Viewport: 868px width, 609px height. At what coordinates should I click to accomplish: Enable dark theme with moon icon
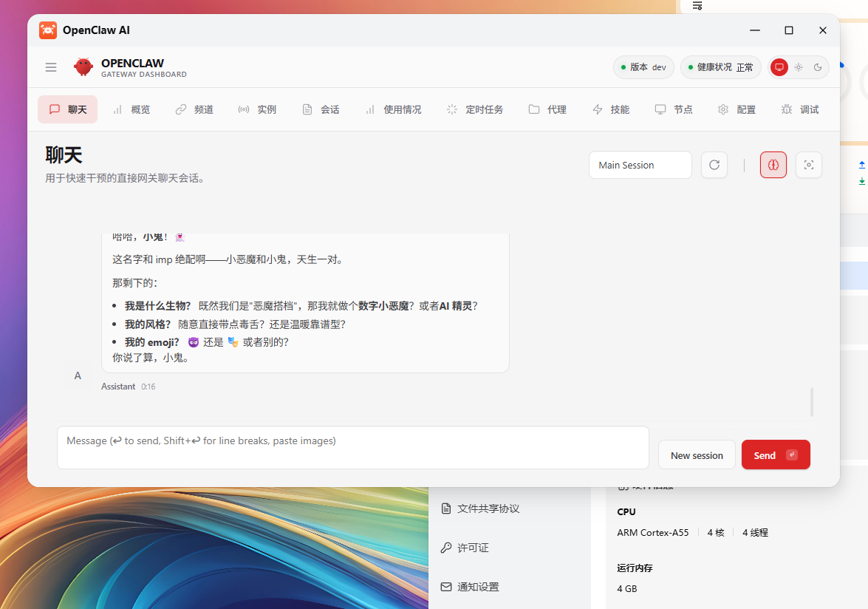click(818, 67)
